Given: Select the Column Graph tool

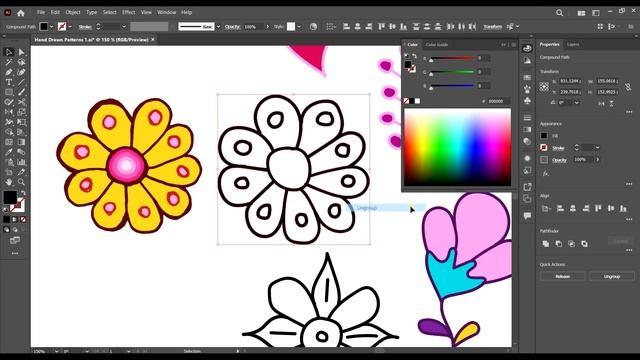Looking at the screenshot, I should (21, 162).
